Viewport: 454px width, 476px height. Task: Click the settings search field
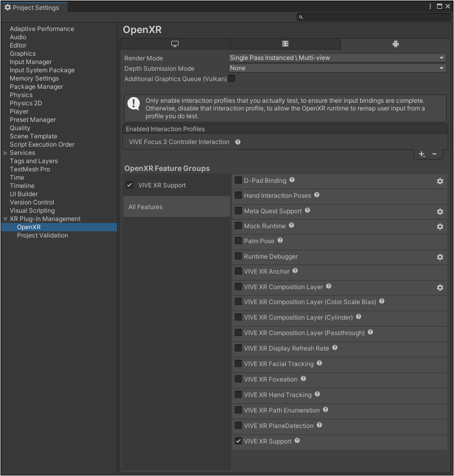coord(374,17)
